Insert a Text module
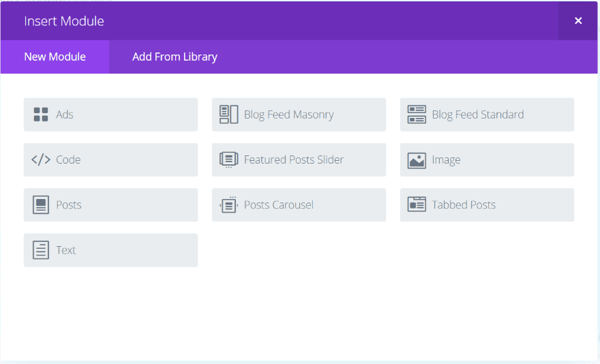The height and width of the screenshot is (364, 600). tap(110, 250)
